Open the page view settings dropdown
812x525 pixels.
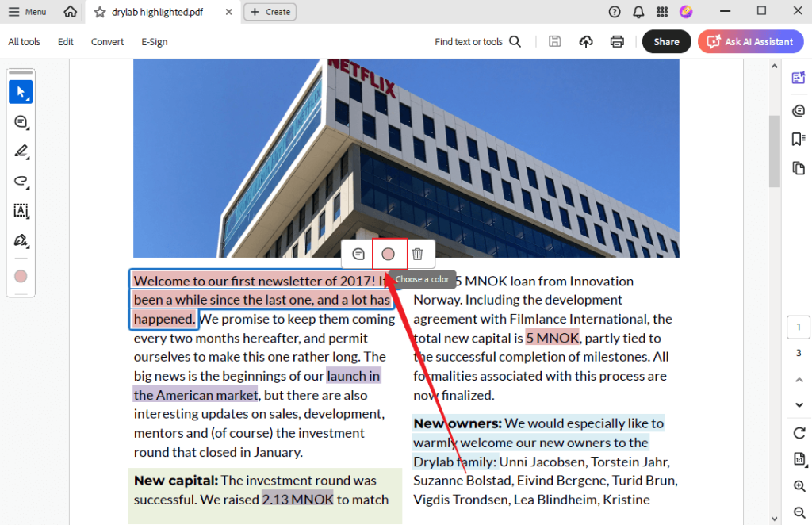pyautogui.click(x=799, y=460)
